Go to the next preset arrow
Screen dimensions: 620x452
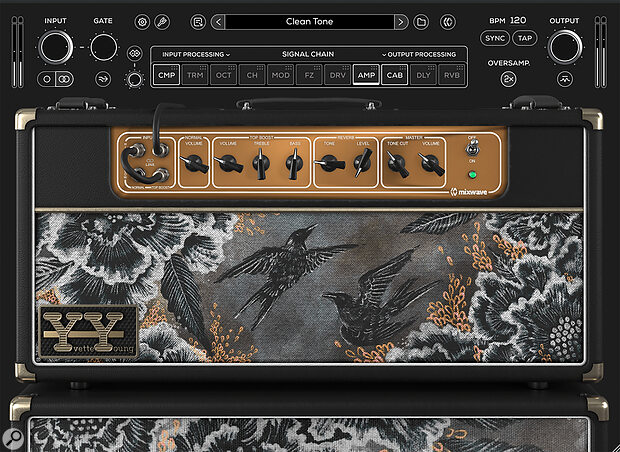coord(401,22)
